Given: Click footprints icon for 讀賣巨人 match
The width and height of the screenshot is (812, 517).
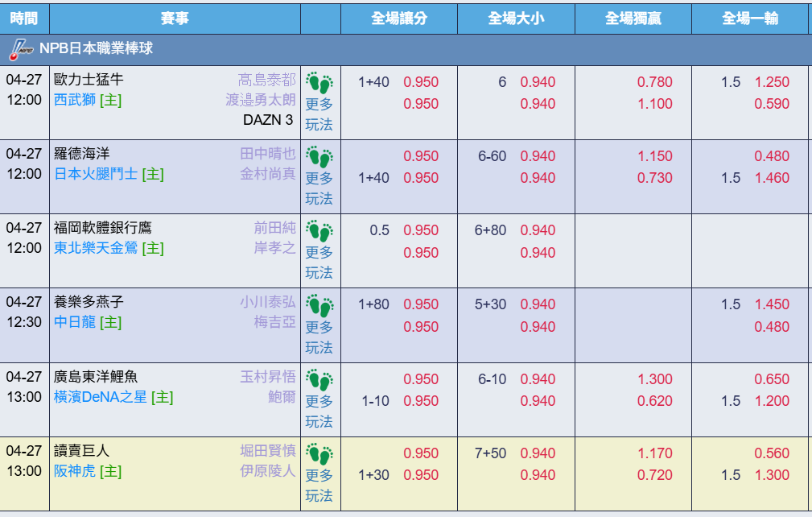Looking at the screenshot, I should click(319, 453).
